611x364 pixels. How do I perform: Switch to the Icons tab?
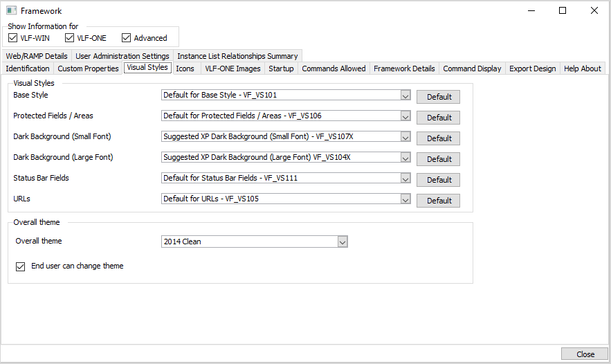click(185, 69)
